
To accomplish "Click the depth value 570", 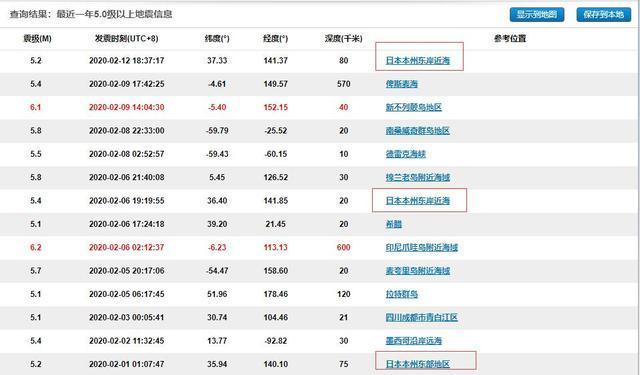I will pos(344,84).
